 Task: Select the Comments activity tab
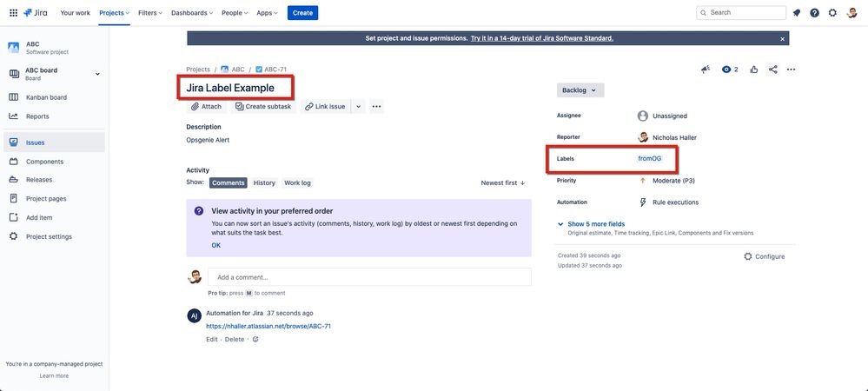click(228, 182)
